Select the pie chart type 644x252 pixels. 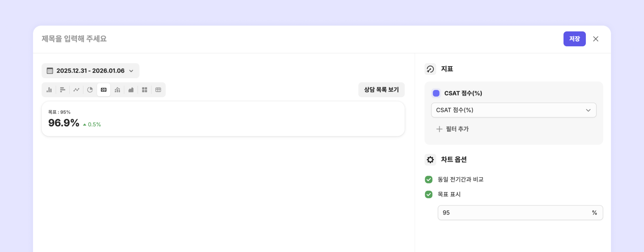tap(90, 90)
